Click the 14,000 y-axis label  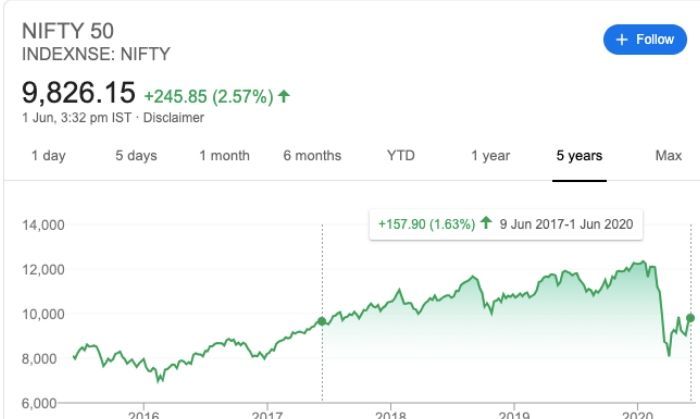(x=43, y=224)
